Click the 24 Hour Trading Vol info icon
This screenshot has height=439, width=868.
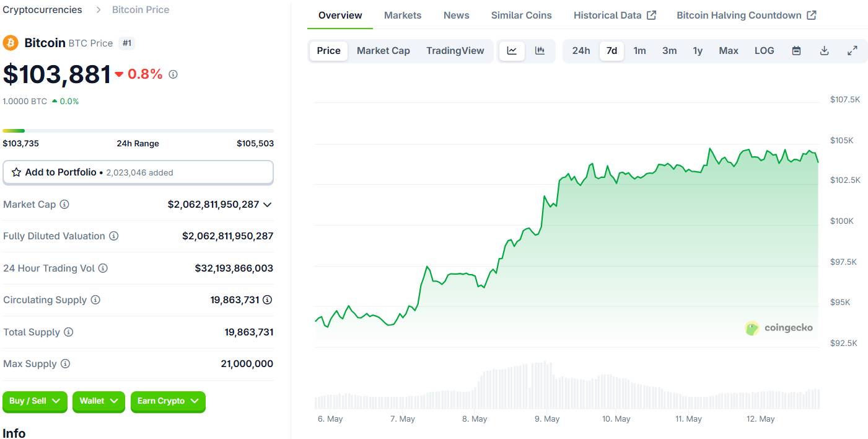tap(103, 268)
